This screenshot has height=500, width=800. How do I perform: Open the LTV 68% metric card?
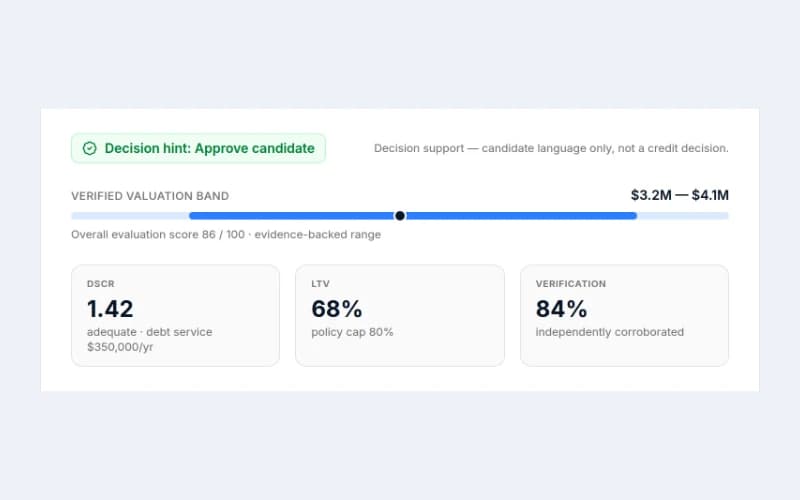400,315
